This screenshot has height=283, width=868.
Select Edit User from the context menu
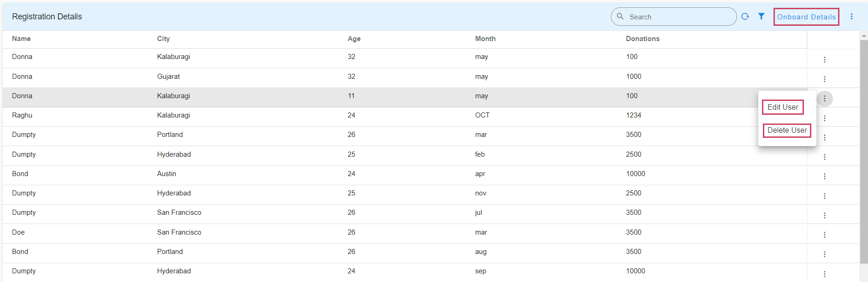(783, 107)
